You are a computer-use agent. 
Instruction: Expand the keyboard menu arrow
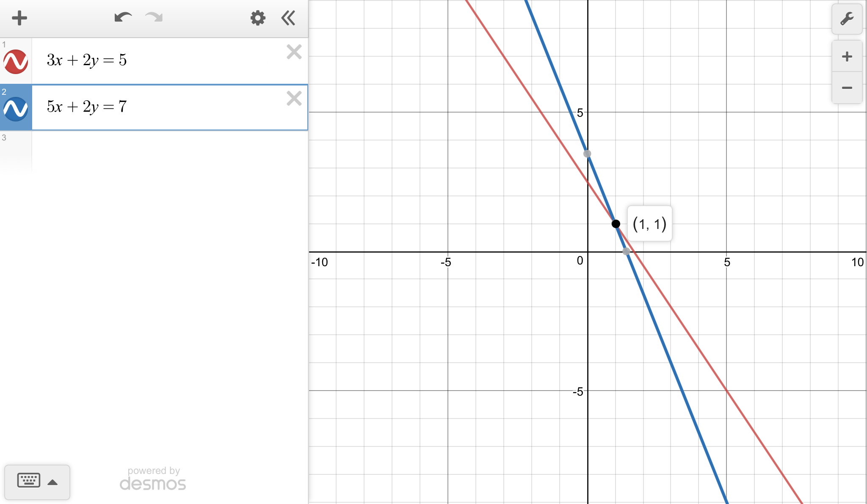(52, 482)
